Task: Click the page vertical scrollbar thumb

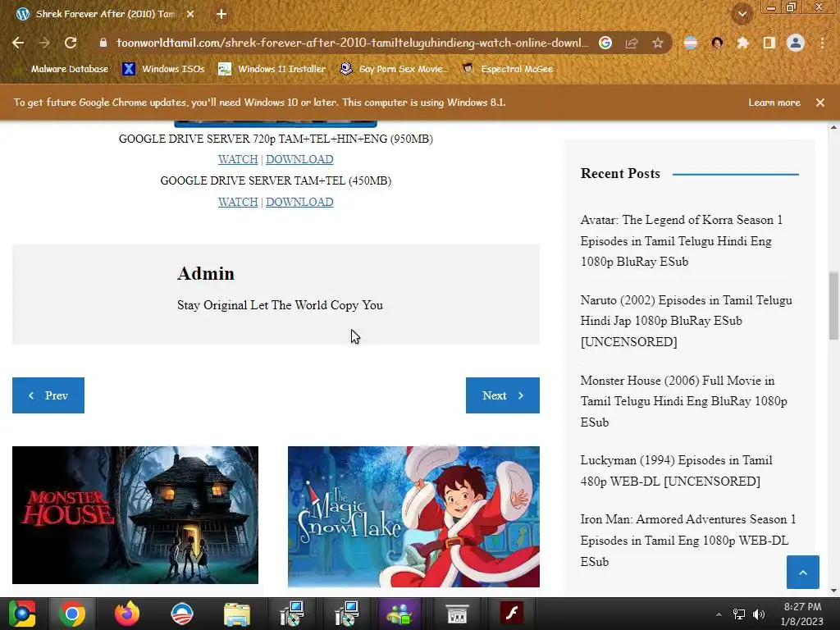Action: pos(833,305)
